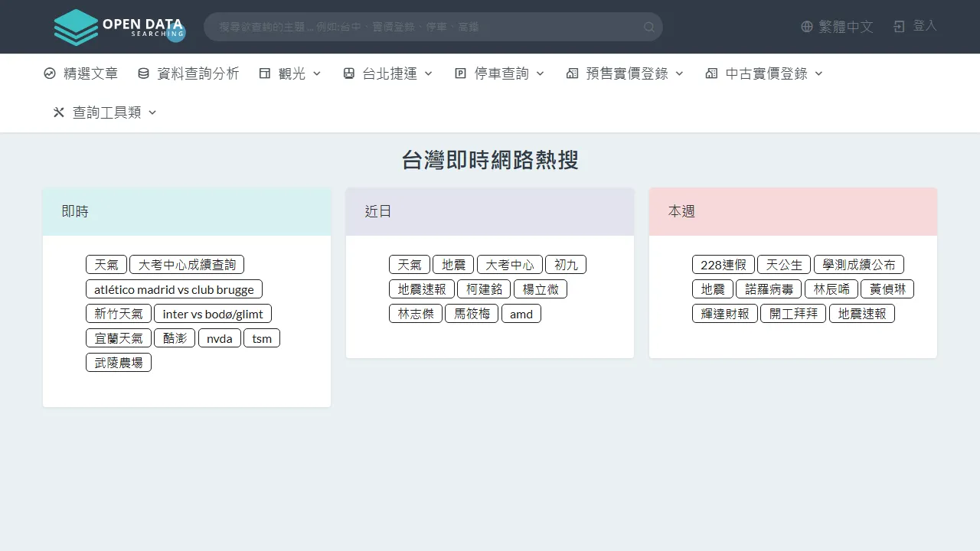Open the 精選文章 menu item
Image resolution: width=980 pixels, height=551 pixels.
pyautogui.click(x=90, y=73)
